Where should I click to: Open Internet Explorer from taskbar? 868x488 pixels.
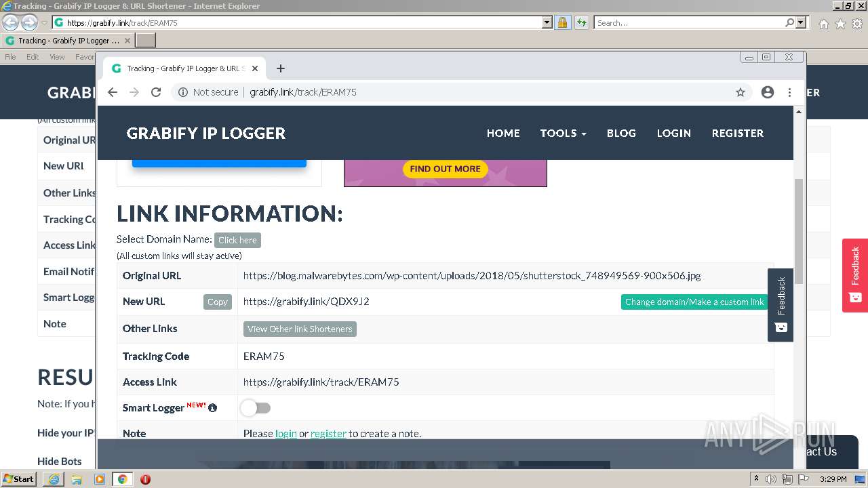point(54,479)
